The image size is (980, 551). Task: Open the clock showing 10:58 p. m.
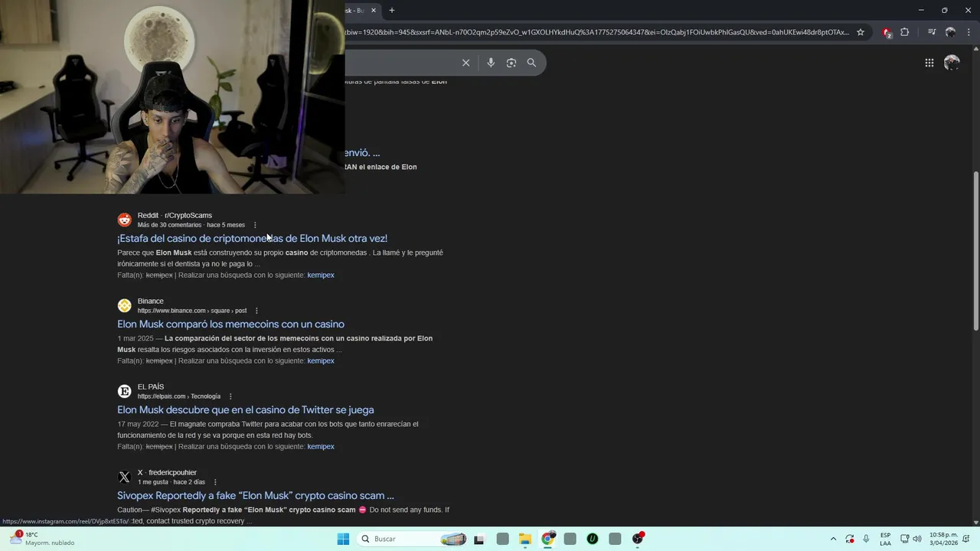click(943, 539)
